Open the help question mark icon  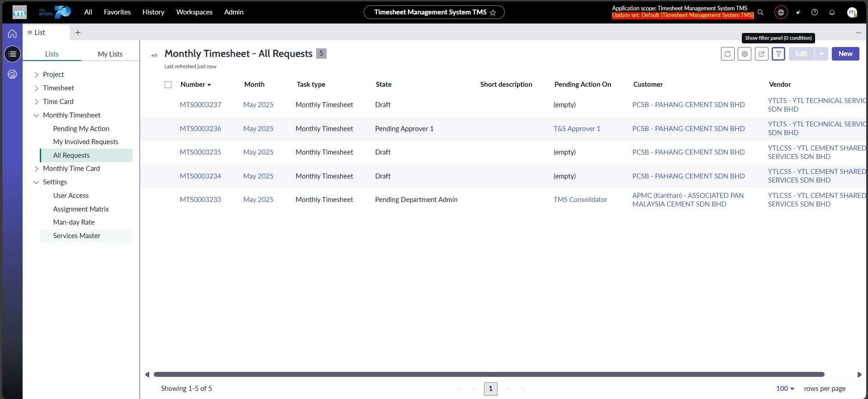point(815,13)
